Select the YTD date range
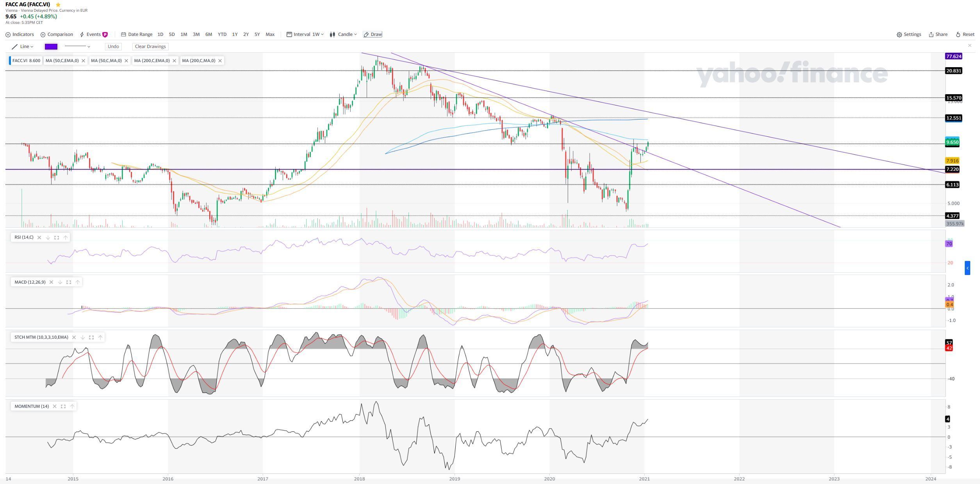The width and height of the screenshot is (980, 484). tap(222, 34)
